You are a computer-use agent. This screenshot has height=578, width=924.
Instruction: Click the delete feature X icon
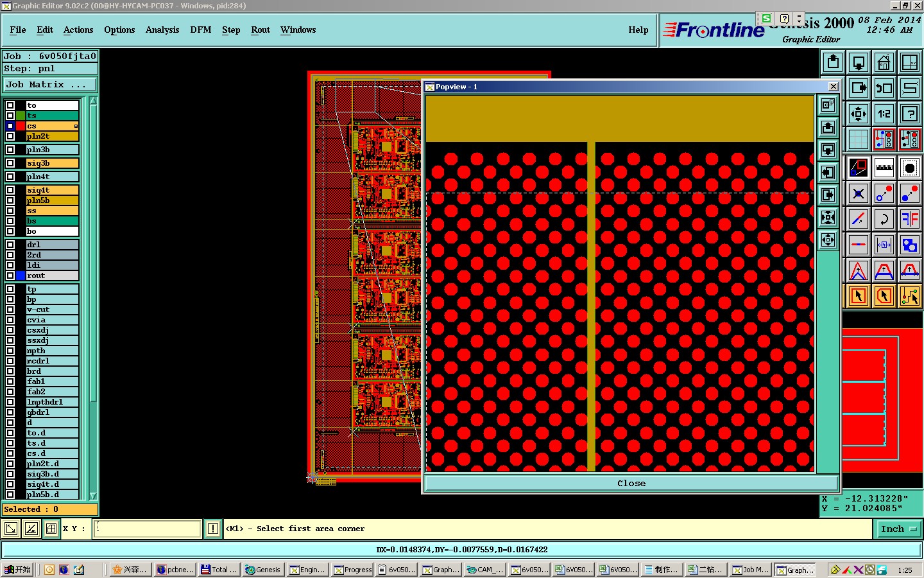click(x=859, y=193)
